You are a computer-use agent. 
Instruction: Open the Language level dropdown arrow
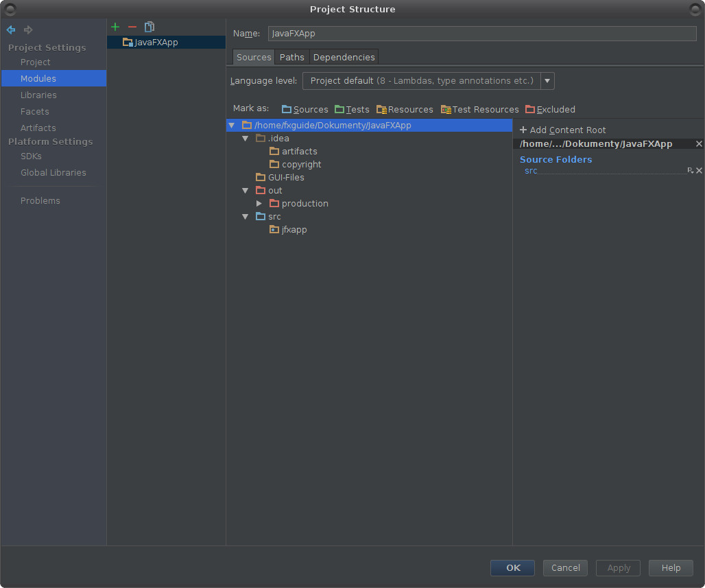547,81
